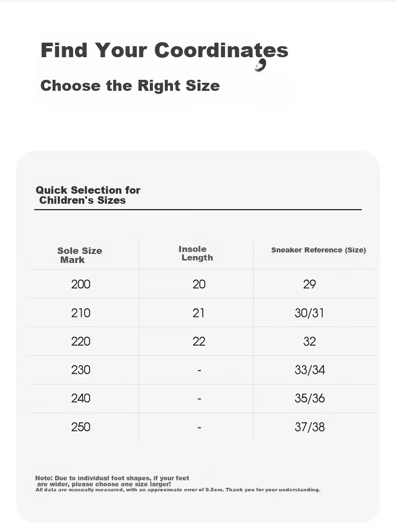Select the 250 sole size cell
The width and height of the screenshot is (396, 532).
pyautogui.click(x=81, y=427)
